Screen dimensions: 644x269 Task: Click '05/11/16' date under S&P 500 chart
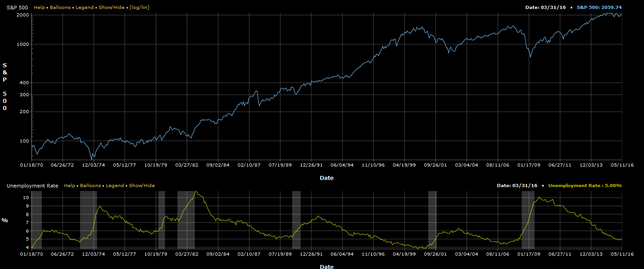(x=622, y=165)
